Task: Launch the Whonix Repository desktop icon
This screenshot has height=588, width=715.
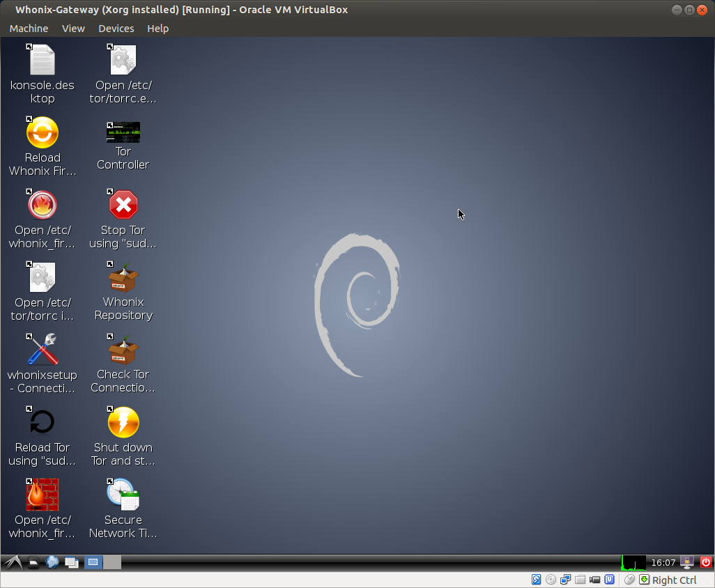Action: click(x=123, y=277)
